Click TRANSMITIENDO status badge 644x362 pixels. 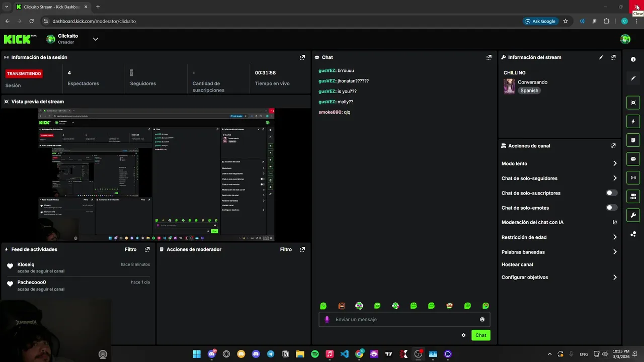(24, 73)
